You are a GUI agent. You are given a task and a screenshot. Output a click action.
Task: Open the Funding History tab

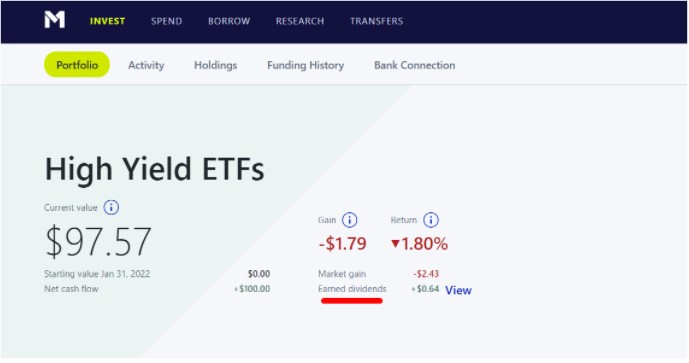[x=306, y=65]
